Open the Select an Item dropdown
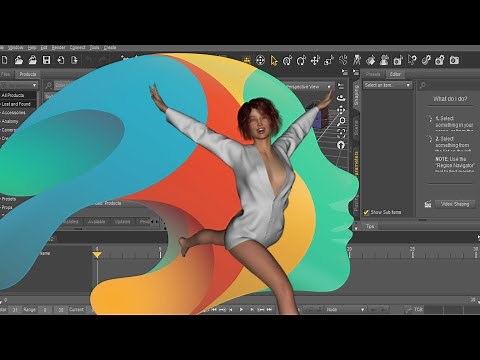Screen dimensions: 480x360 pyautogui.click(x=387, y=85)
